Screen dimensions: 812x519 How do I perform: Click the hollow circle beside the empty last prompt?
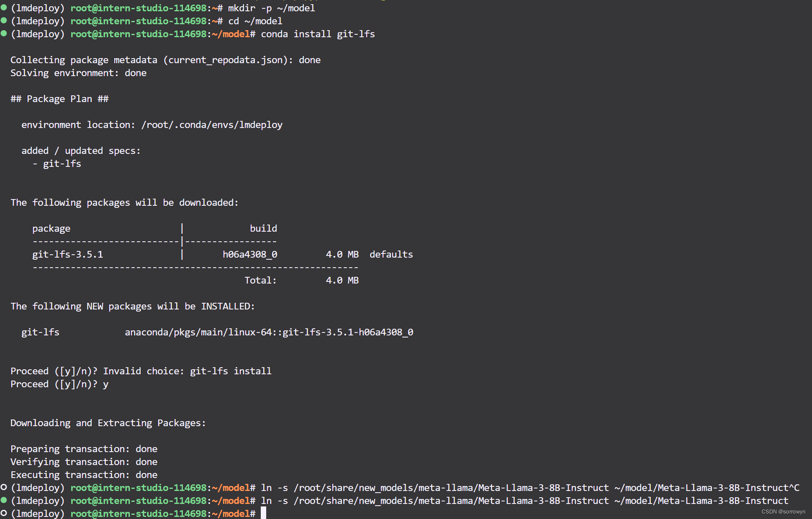tap(4, 513)
